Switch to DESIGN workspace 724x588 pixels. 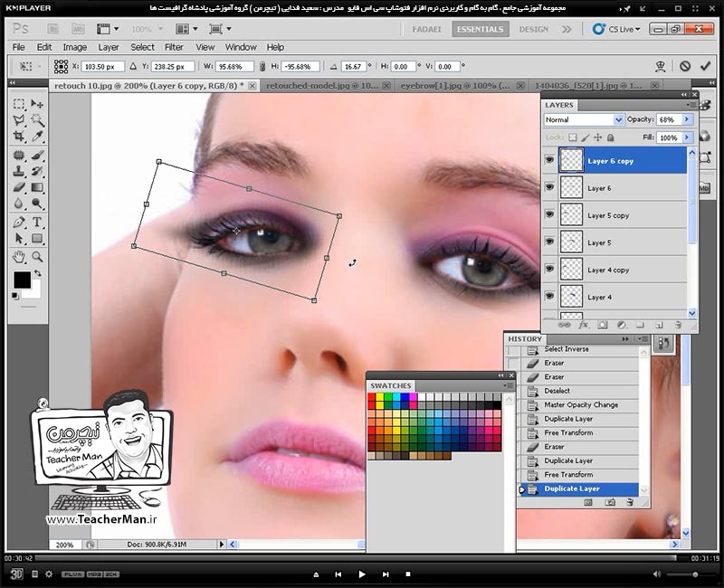(x=533, y=29)
